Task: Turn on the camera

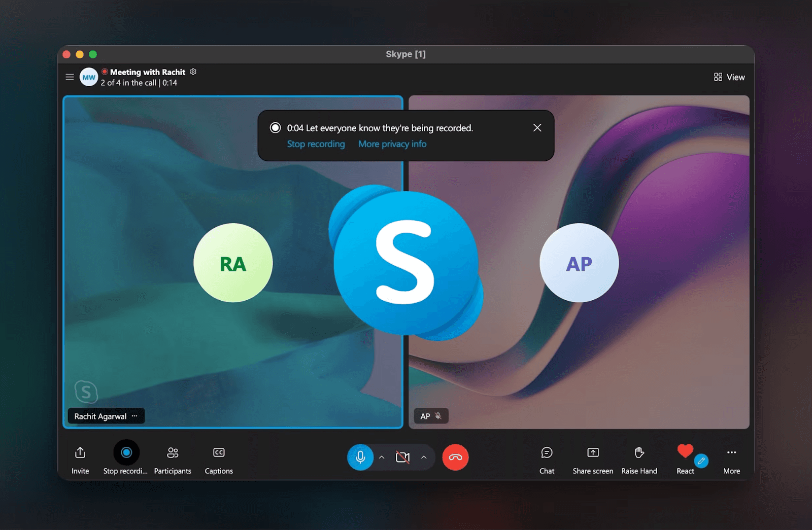Action: [402, 457]
